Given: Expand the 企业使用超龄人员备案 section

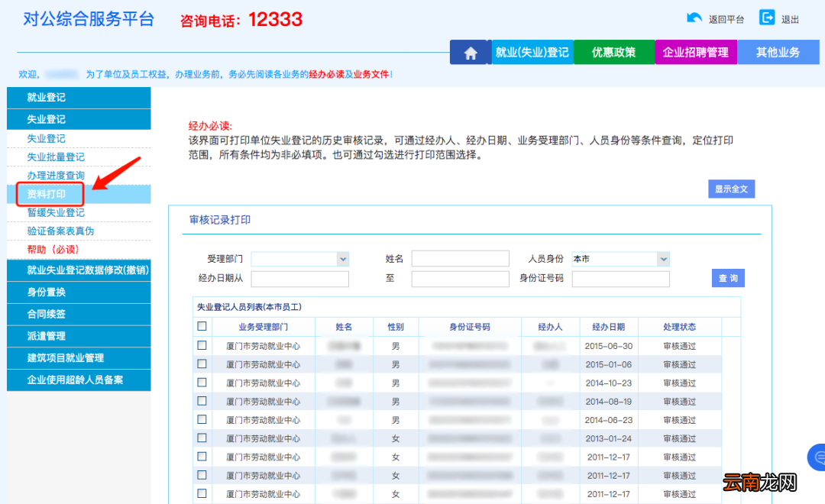Looking at the screenshot, I should click(79, 380).
